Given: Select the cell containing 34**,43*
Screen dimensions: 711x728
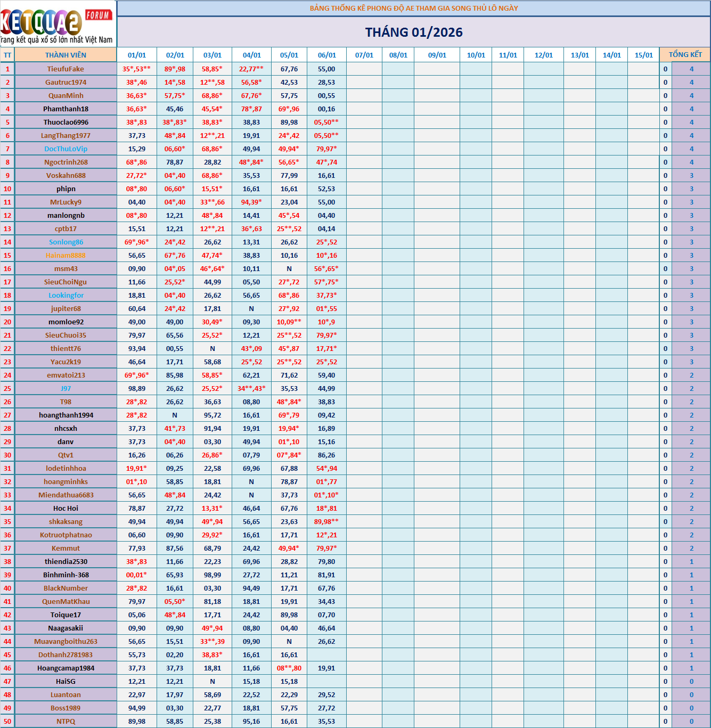Looking at the screenshot, I should click(x=251, y=388).
